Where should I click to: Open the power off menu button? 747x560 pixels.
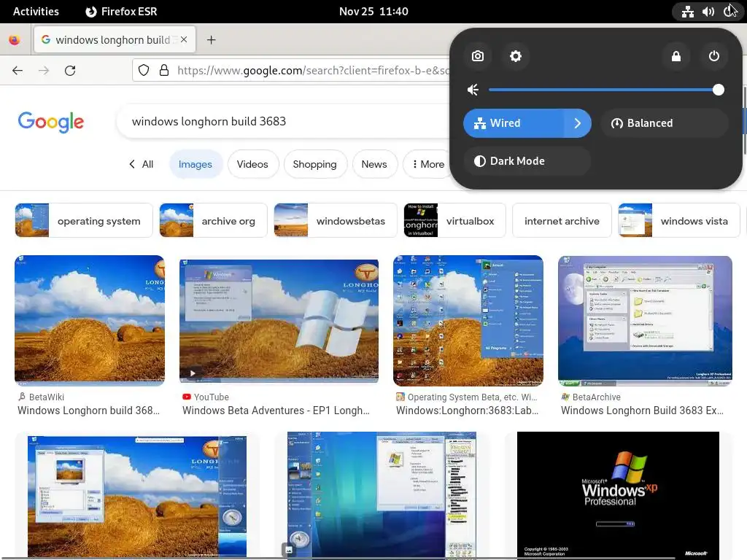tap(713, 56)
